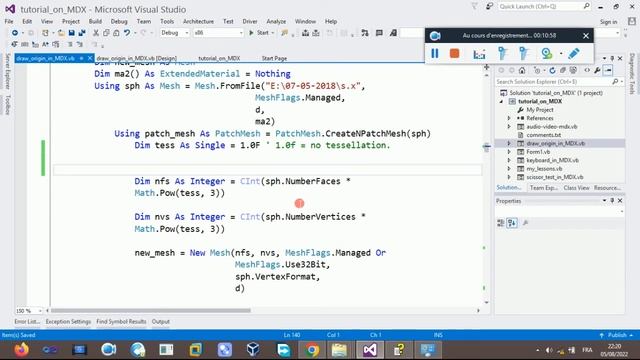Switch to Class View tab
The height and width of the screenshot is (360, 640).
coord(576,188)
